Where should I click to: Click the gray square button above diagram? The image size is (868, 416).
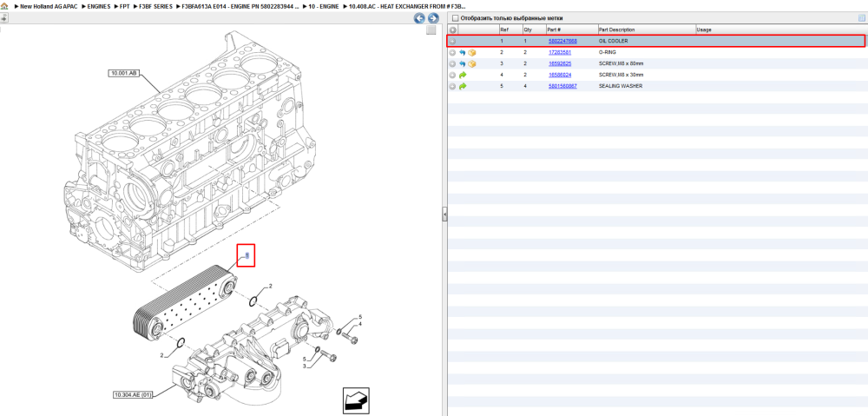point(431,30)
